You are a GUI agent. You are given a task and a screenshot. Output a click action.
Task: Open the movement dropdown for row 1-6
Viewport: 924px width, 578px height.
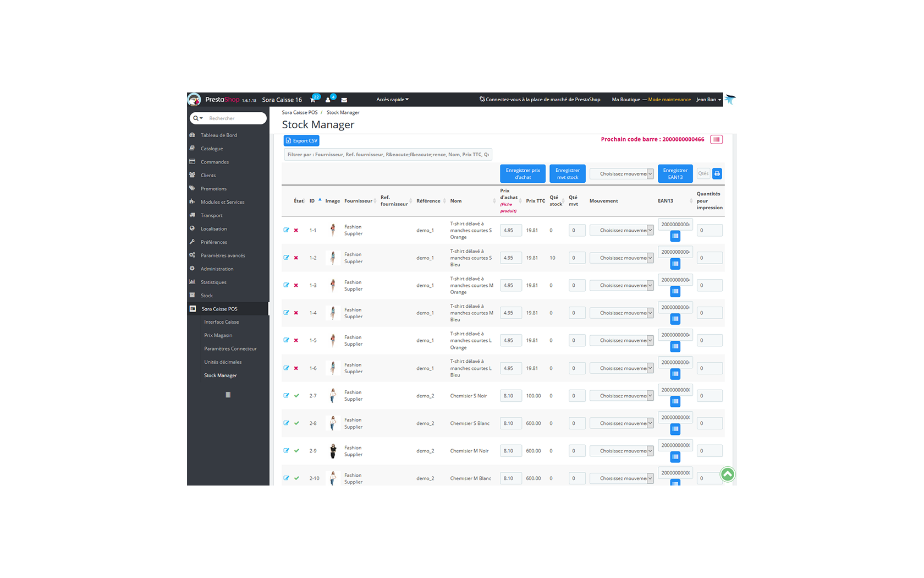pyautogui.click(x=621, y=368)
